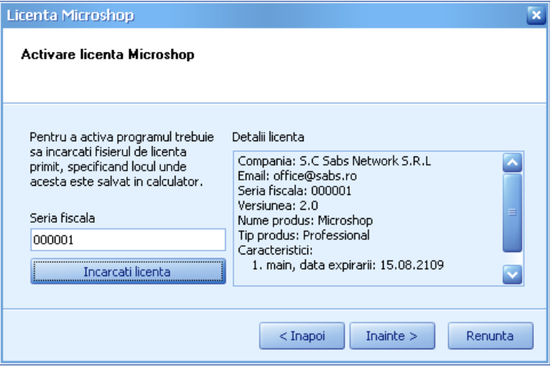This screenshot has width=550, height=367.
Task: Select the Tip produs: Professional line
Action: click(303, 235)
